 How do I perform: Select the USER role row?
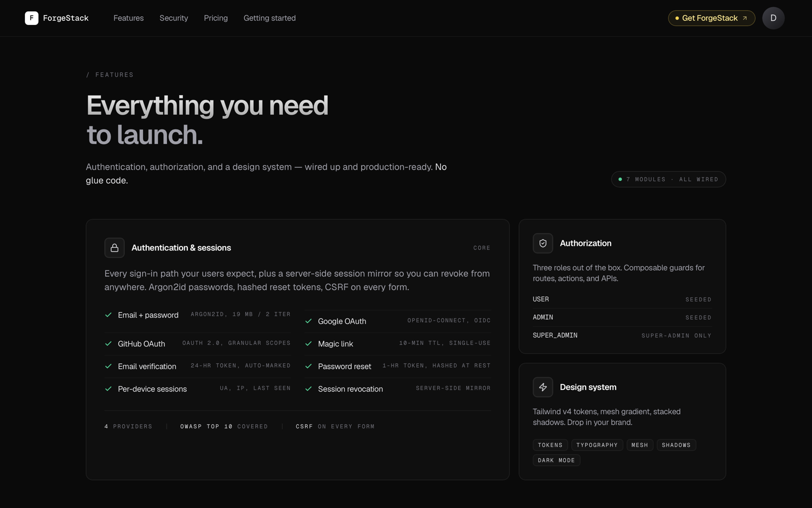[622, 299]
